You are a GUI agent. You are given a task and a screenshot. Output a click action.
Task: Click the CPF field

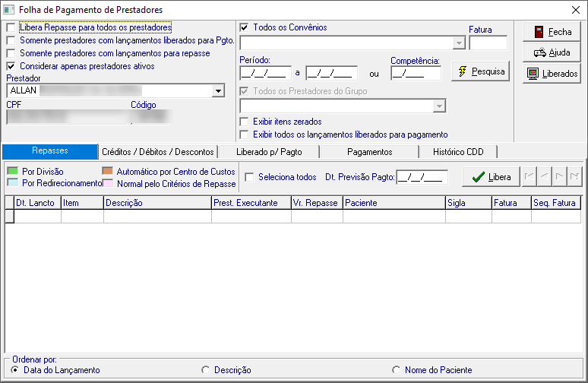(67, 117)
